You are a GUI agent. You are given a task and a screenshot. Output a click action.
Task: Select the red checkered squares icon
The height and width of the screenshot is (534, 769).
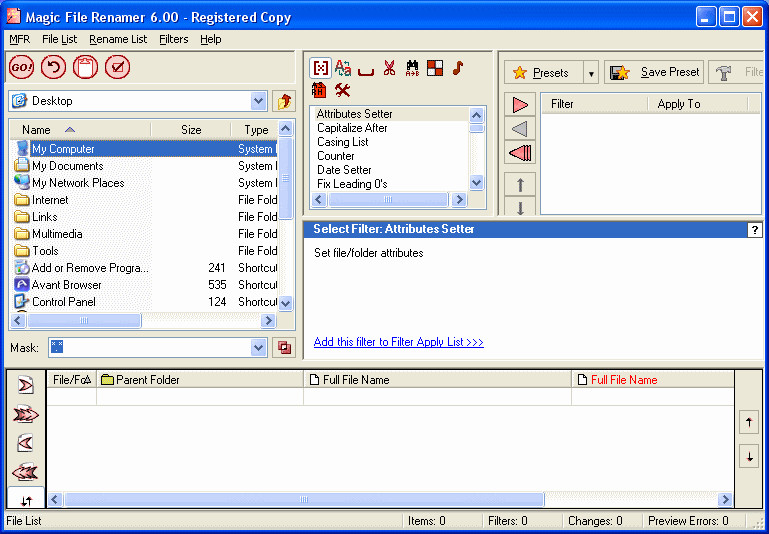click(435, 68)
